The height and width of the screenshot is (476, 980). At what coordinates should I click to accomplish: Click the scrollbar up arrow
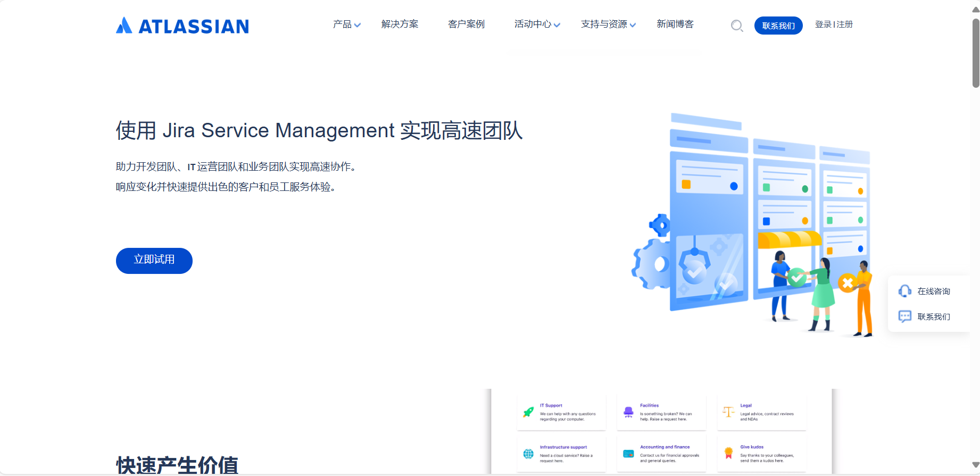point(976,9)
